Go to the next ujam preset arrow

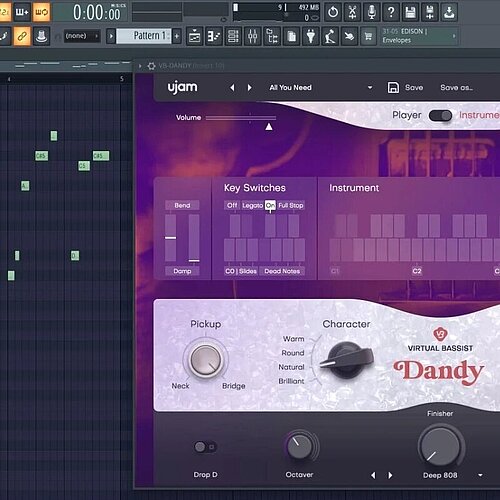click(249, 88)
